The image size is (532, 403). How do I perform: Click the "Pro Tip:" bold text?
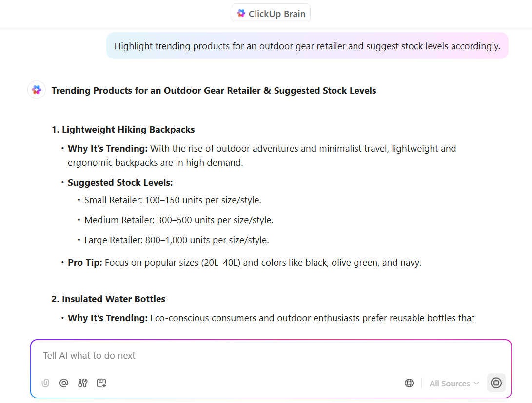point(85,263)
